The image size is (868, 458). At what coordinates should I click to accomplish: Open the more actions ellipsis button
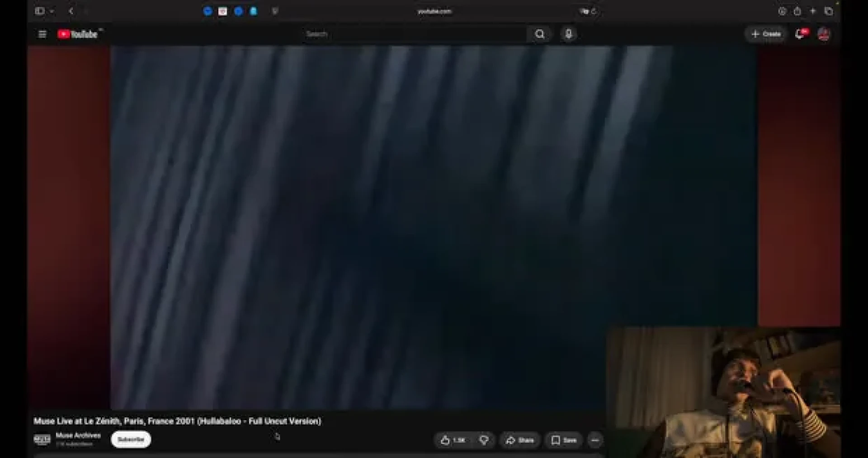coord(595,440)
